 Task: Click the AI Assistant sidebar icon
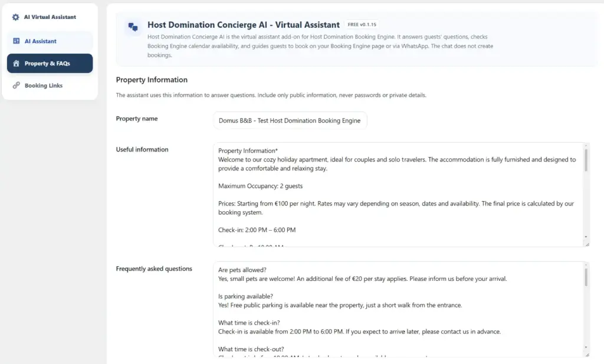click(x=16, y=41)
